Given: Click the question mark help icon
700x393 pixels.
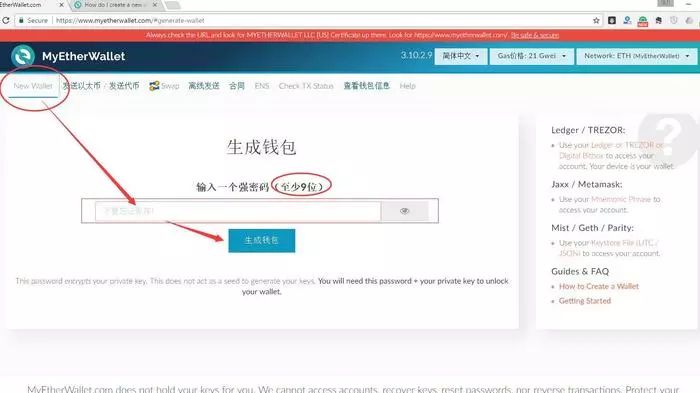Looking at the screenshot, I should (x=667, y=138).
